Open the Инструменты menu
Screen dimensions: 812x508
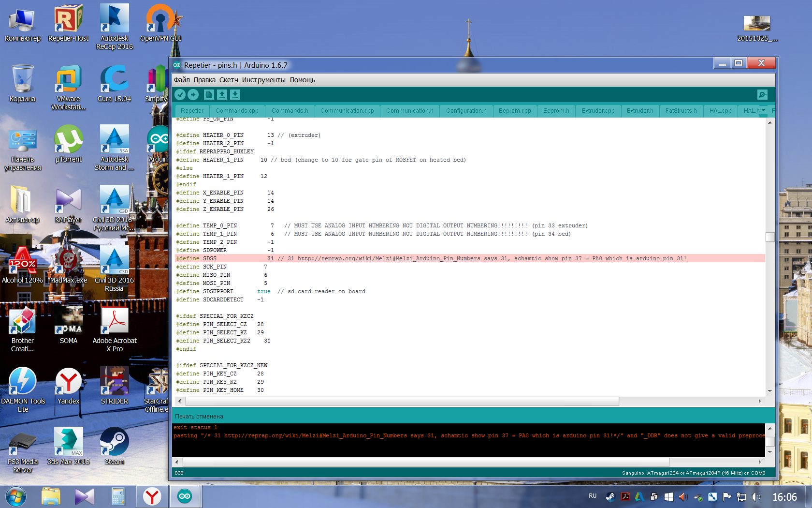point(263,80)
